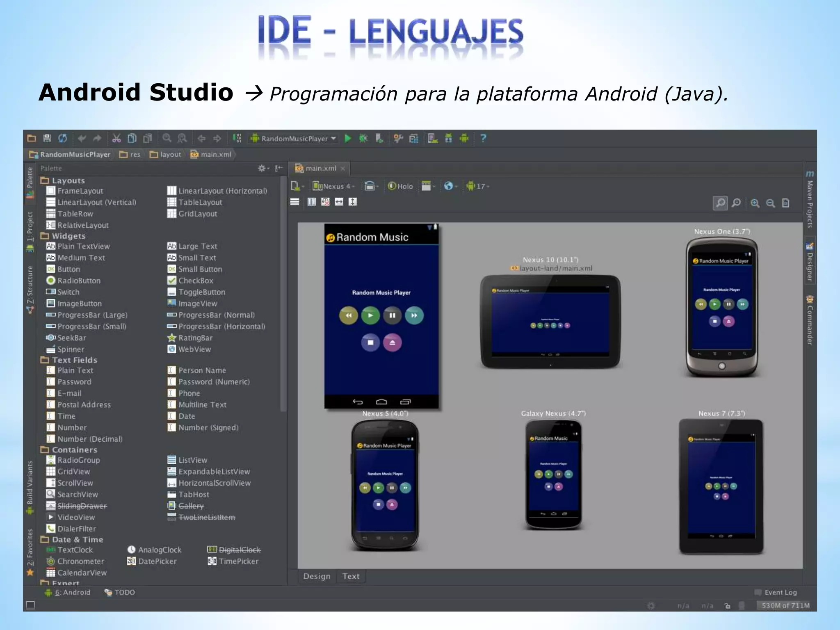Click the Navigate Forward arrow
Screen dimensions: 840x630
pyautogui.click(x=217, y=138)
